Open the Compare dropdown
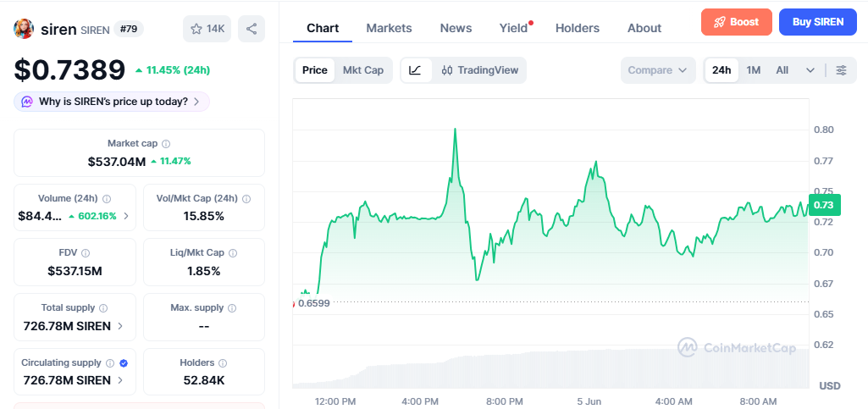Screen dimensions: 868x409 pyautogui.click(x=658, y=70)
